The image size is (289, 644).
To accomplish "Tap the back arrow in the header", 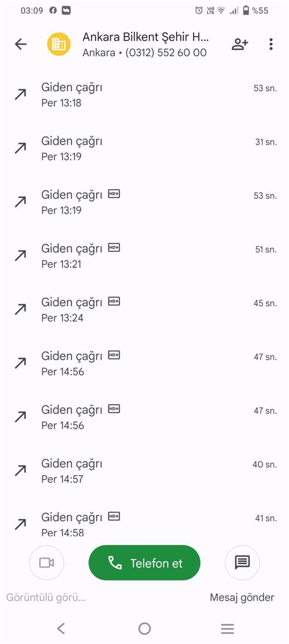I will pyautogui.click(x=21, y=45).
